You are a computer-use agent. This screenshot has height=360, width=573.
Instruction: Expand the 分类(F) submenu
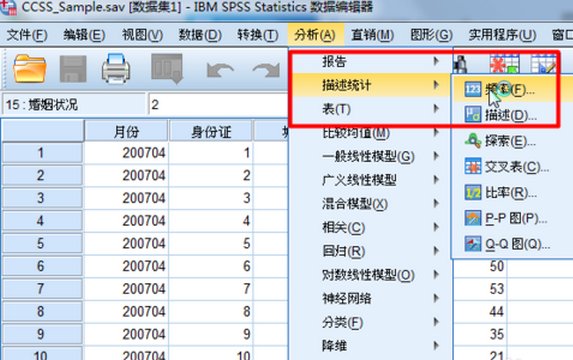point(371,322)
